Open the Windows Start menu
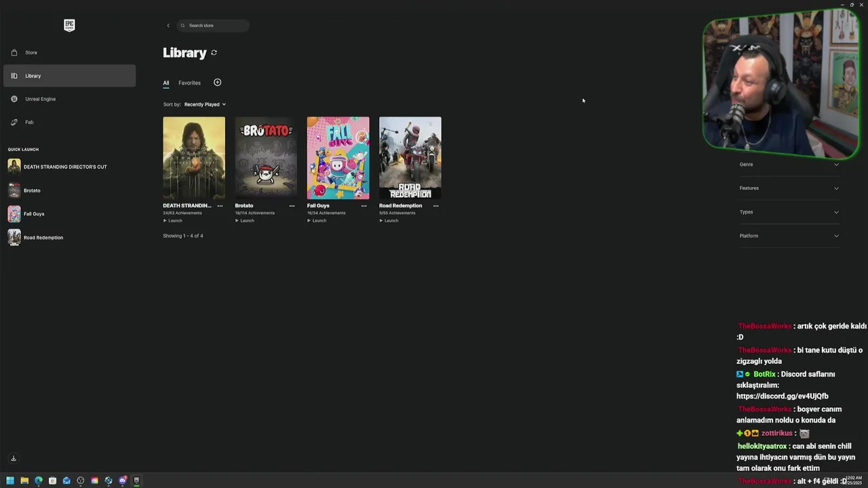This screenshot has height=488, width=868. [10, 481]
